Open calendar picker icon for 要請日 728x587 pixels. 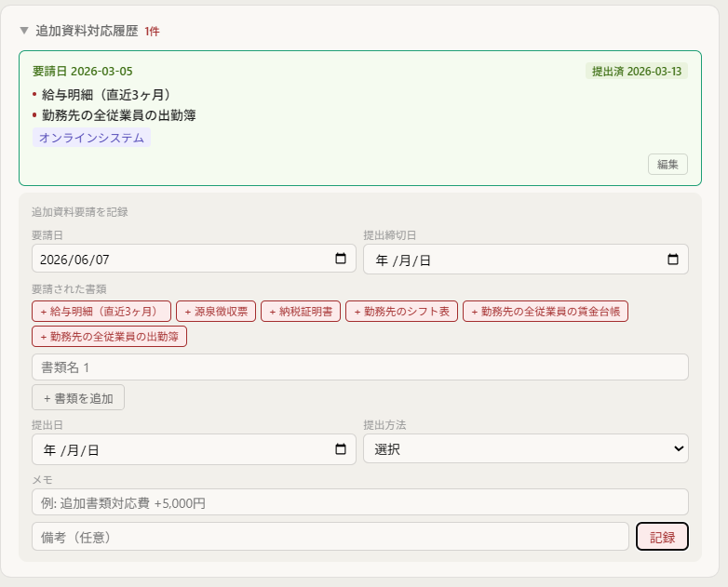[x=341, y=259]
